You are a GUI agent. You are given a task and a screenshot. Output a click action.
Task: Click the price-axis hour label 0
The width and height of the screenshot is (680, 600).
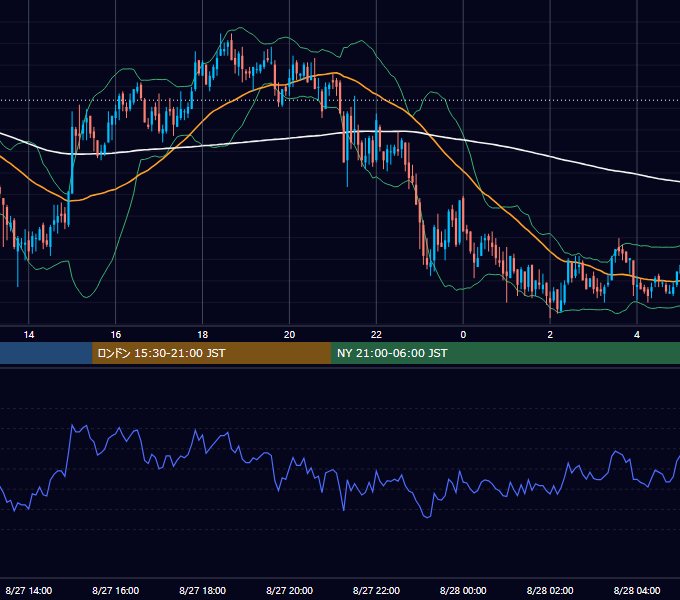pyautogui.click(x=463, y=335)
